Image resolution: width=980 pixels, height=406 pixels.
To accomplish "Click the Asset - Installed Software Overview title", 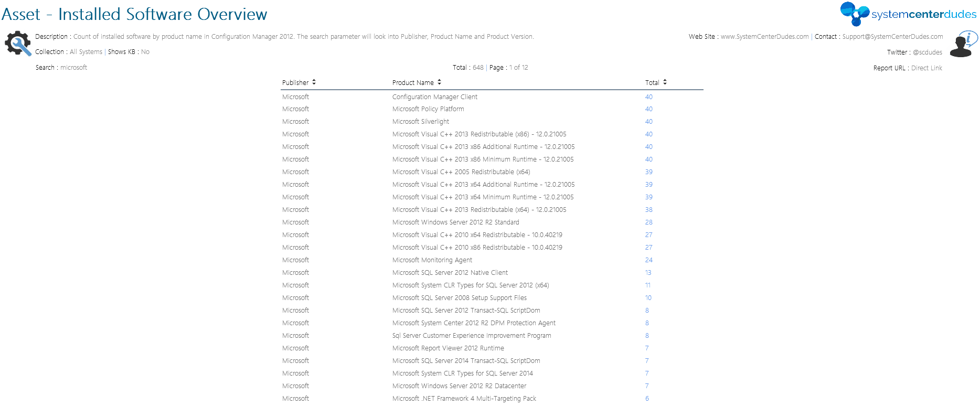I will [134, 14].
